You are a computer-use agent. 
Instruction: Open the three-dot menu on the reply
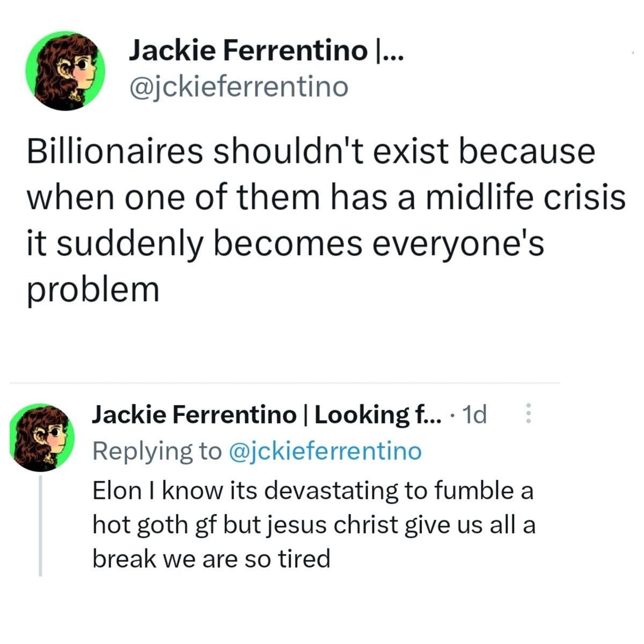point(528,414)
